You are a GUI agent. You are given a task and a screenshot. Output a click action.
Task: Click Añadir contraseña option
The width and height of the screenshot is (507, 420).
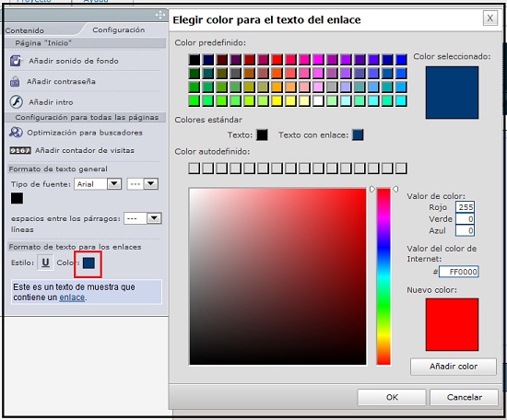click(x=61, y=81)
